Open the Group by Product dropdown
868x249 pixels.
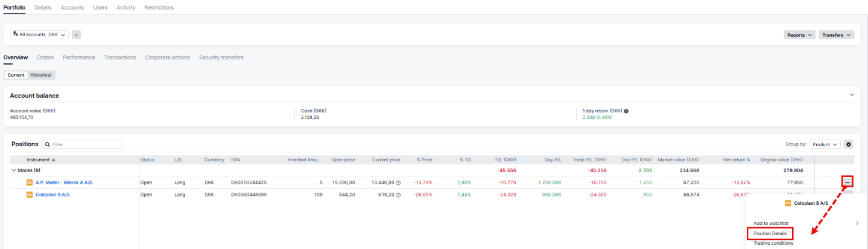(x=825, y=144)
